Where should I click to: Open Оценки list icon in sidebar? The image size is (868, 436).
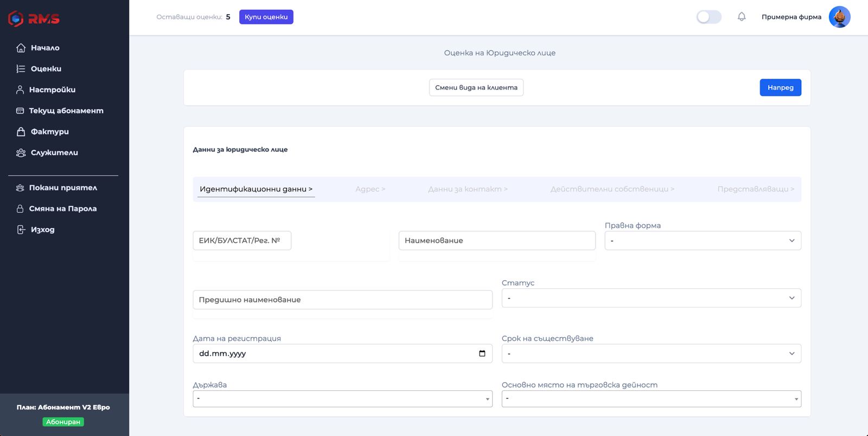21,69
